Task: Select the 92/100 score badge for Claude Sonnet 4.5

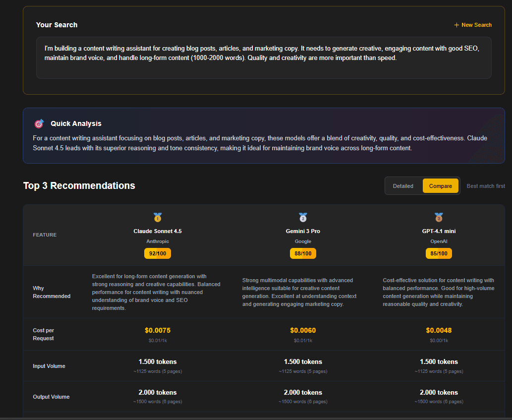Action: click(x=157, y=253)
